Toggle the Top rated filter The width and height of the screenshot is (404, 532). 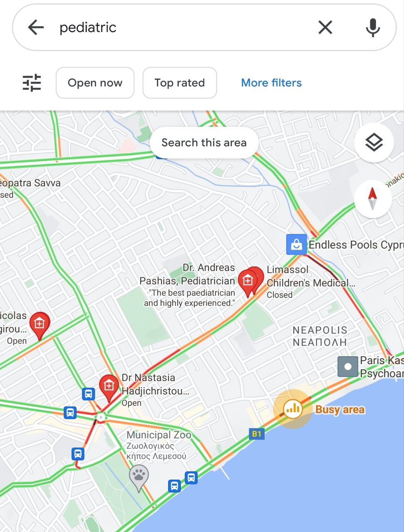pos(180,83)
